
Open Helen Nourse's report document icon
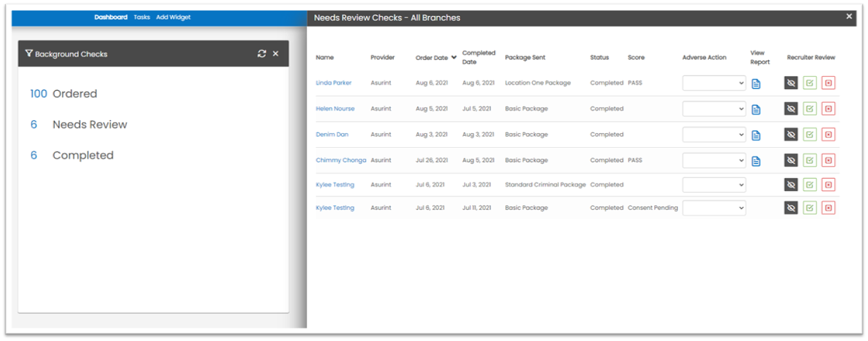coord(756,109)
